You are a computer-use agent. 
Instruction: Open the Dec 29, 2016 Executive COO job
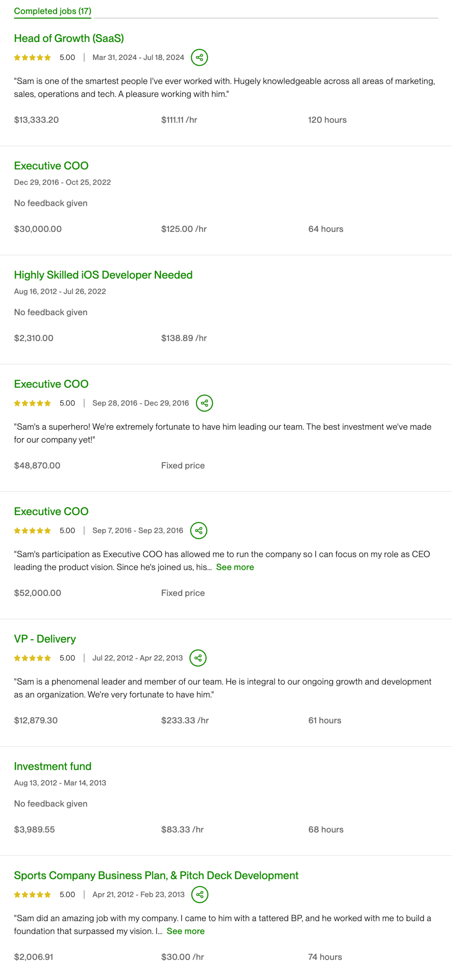[51, 165]
